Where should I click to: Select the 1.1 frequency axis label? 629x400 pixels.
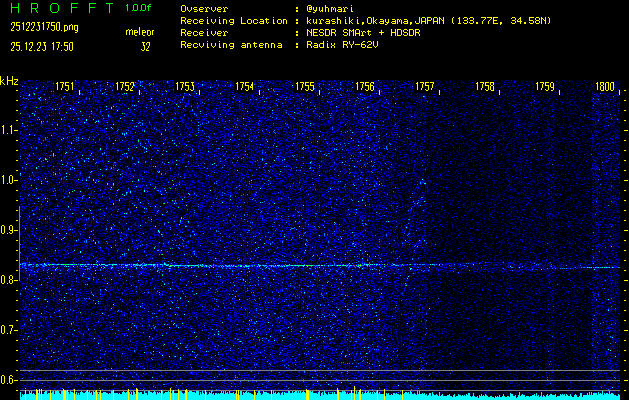point(9,130)
